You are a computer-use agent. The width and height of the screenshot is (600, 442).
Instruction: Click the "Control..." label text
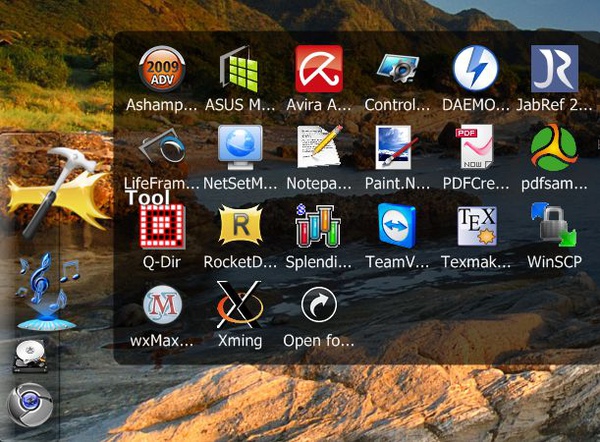point(397,104)
